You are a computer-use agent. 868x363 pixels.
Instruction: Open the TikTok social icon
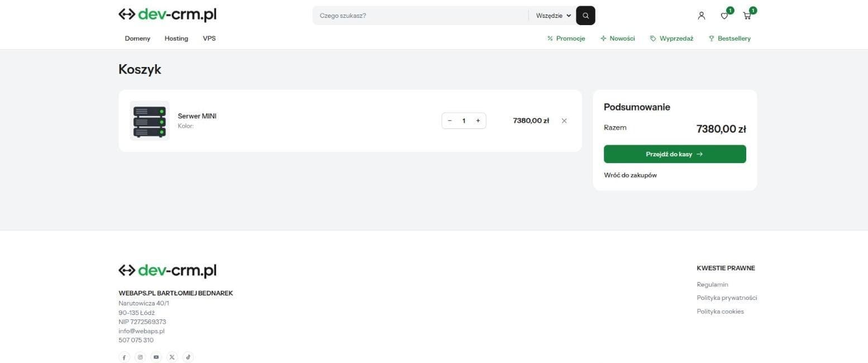pyautogui.click(x=188, y=357)
